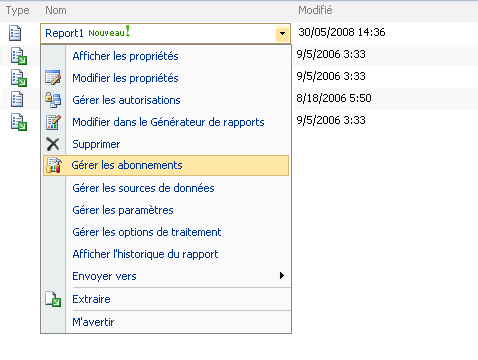The width and height of the screenshot is (478, 360).
Task: Open the Envoyer vers entry
Action: (x=104, y=276)
